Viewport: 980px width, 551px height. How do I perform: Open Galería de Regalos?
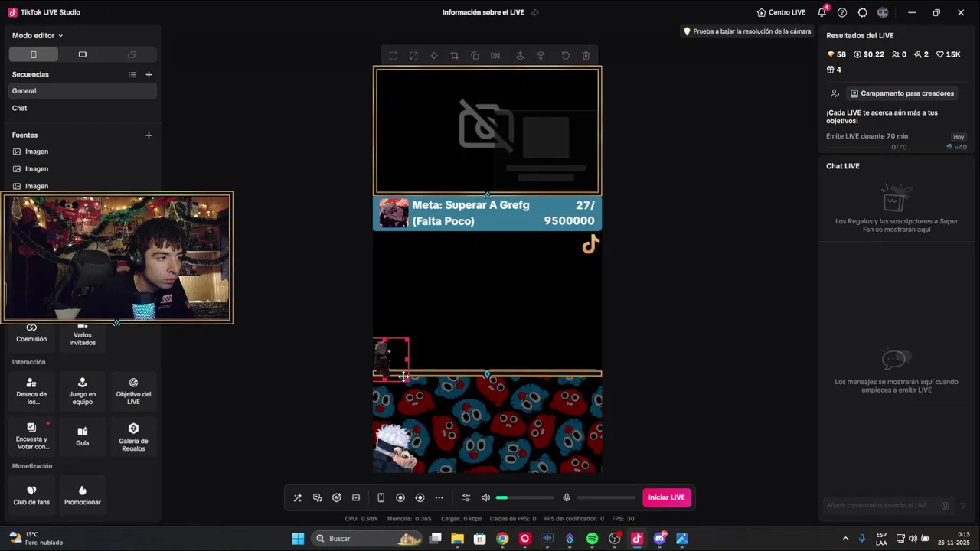[133, 436]
